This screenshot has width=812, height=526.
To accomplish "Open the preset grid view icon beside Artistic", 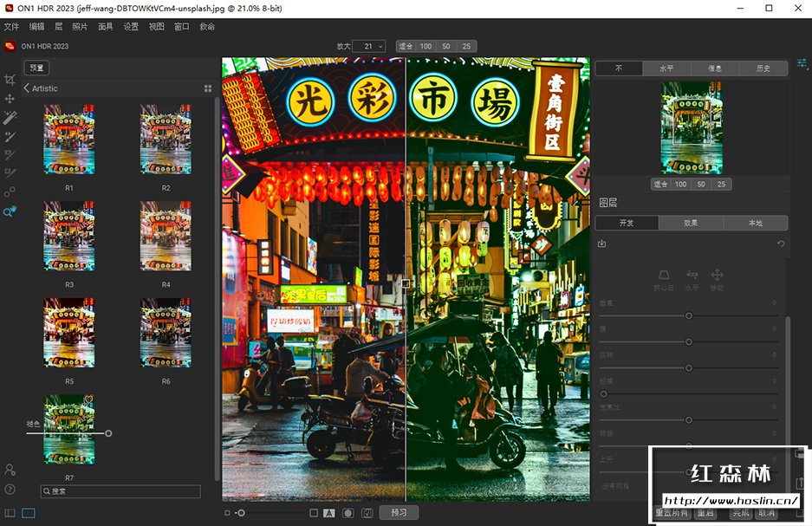I will click(207, 88).
